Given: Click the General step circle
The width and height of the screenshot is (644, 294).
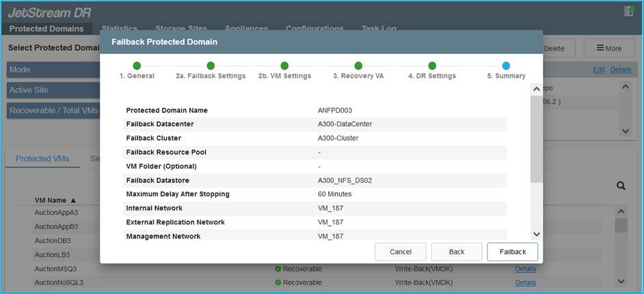Looking at the screenshot, I should [x=137, y=66].
